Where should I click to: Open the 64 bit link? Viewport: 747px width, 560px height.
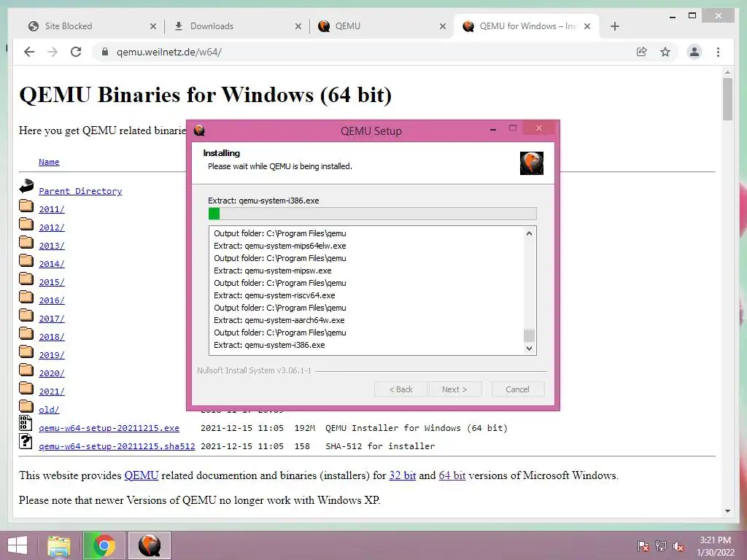[x=452, y=475]
